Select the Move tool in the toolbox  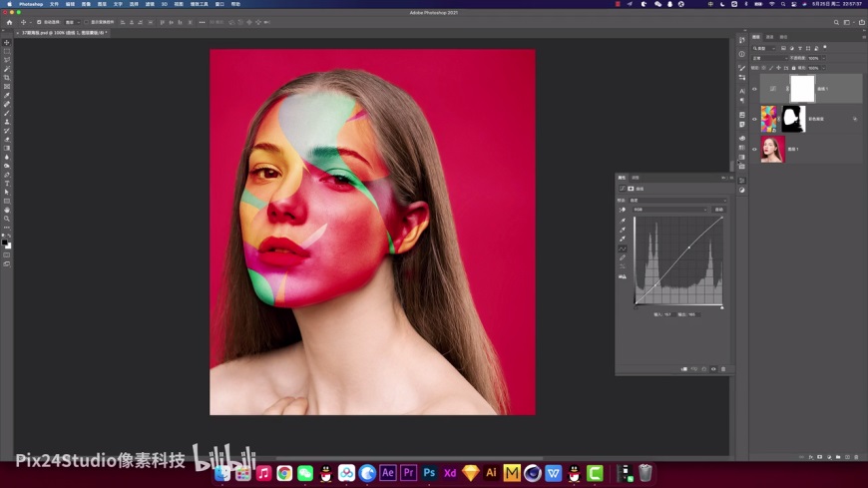click(x=7, y=43)
